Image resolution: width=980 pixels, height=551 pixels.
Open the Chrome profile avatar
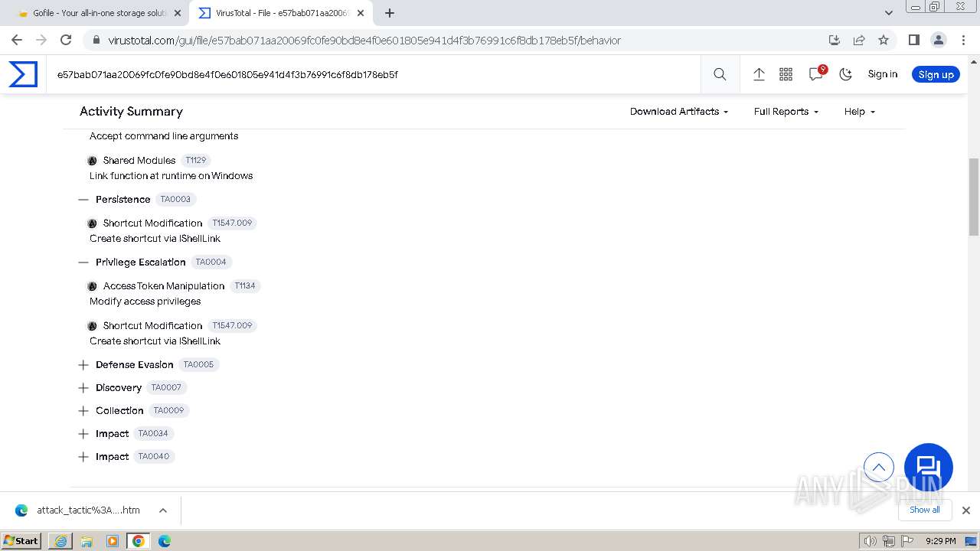click(938, 40)
